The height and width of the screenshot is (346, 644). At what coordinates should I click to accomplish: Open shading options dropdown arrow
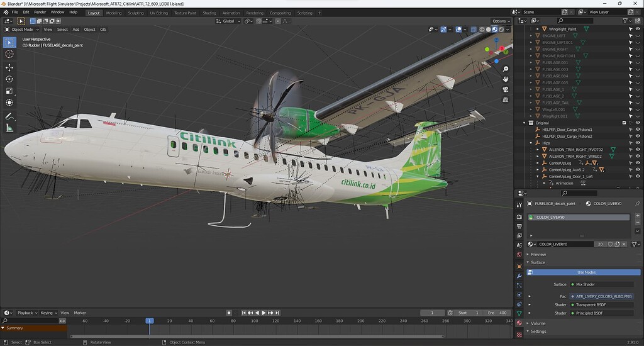coord(508,30)
